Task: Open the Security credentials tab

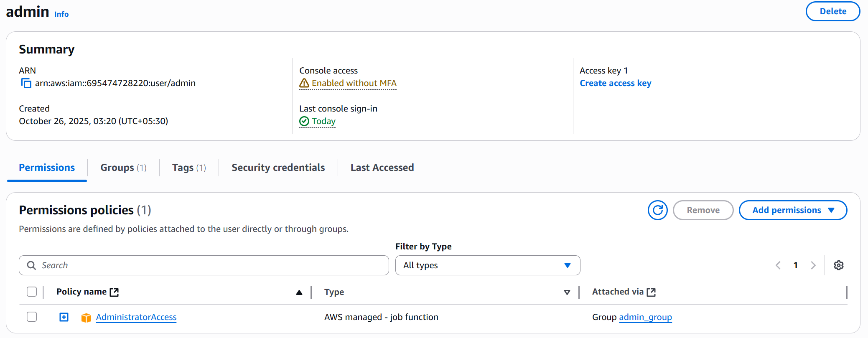Action: pos(278,168)
